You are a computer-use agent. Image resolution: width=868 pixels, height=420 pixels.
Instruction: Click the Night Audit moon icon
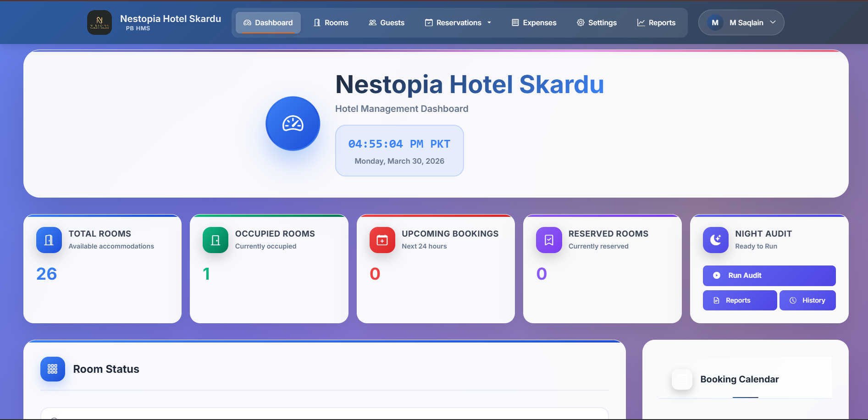pos(716,240)
